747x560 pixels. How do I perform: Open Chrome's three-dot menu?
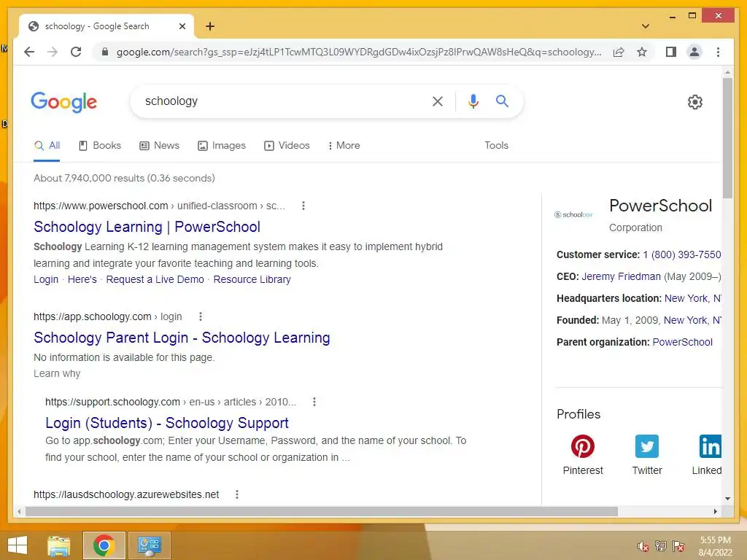718,52
